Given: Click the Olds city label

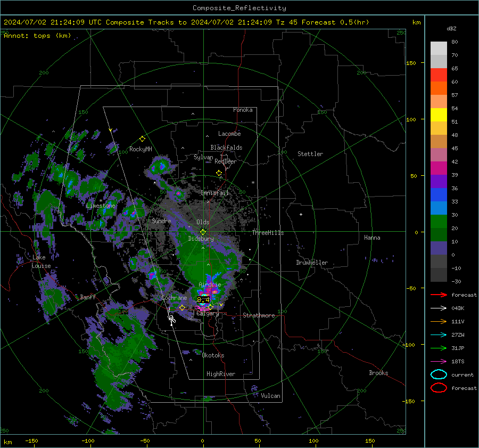Looking at the screenshot, I should click(203, 222).
